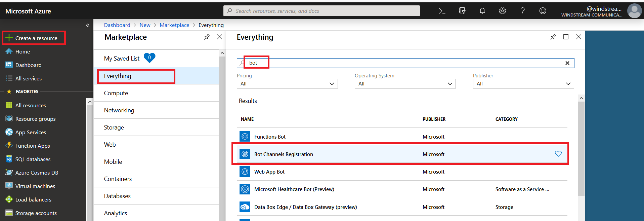
Task: Open the feedback smiley icon
Action: [x=543, y=11]
